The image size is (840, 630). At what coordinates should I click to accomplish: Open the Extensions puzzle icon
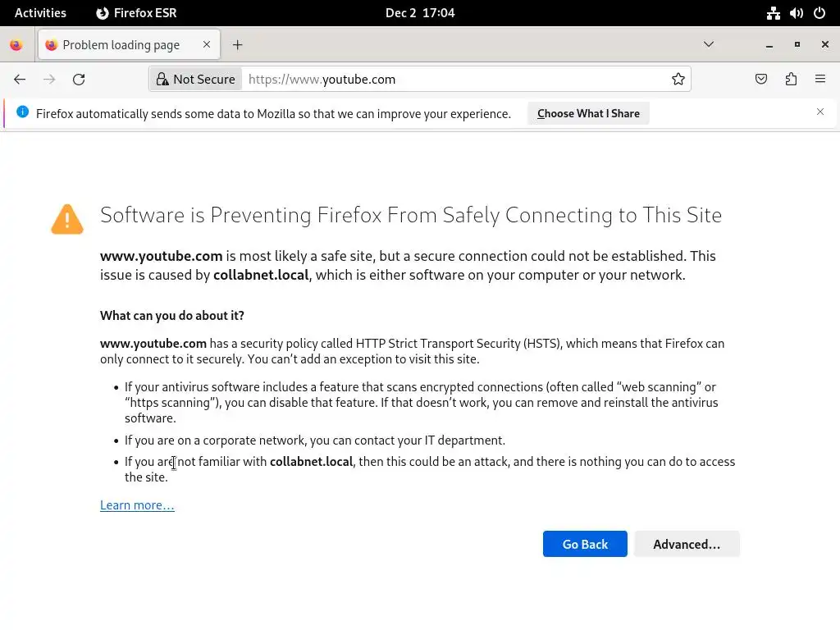[x=791, y=80]
